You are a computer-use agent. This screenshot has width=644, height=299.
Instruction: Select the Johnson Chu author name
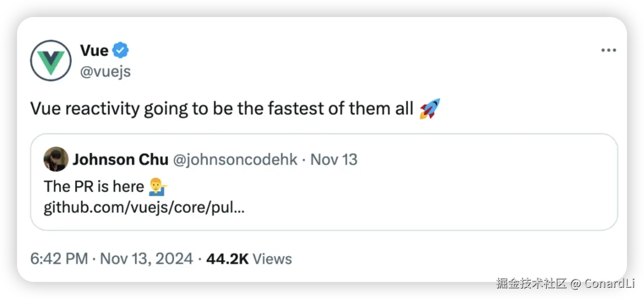(120, 160)
